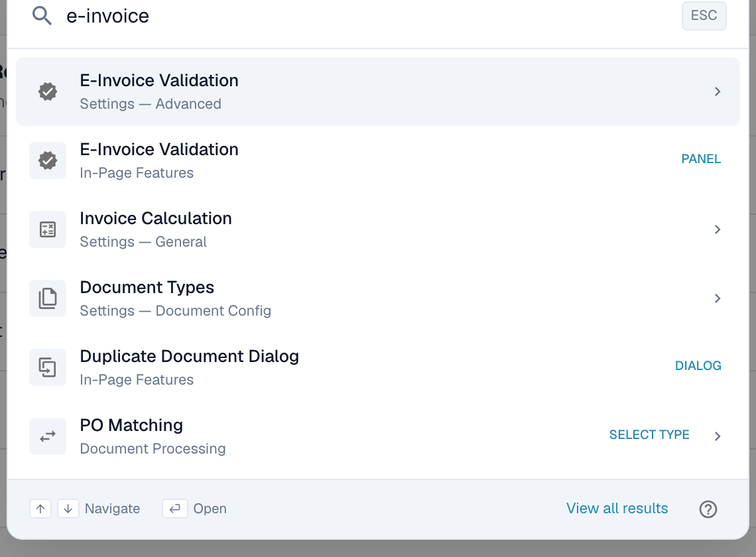
Task: Dismiss search with the ESC button
Action: [x=704, y=15]
